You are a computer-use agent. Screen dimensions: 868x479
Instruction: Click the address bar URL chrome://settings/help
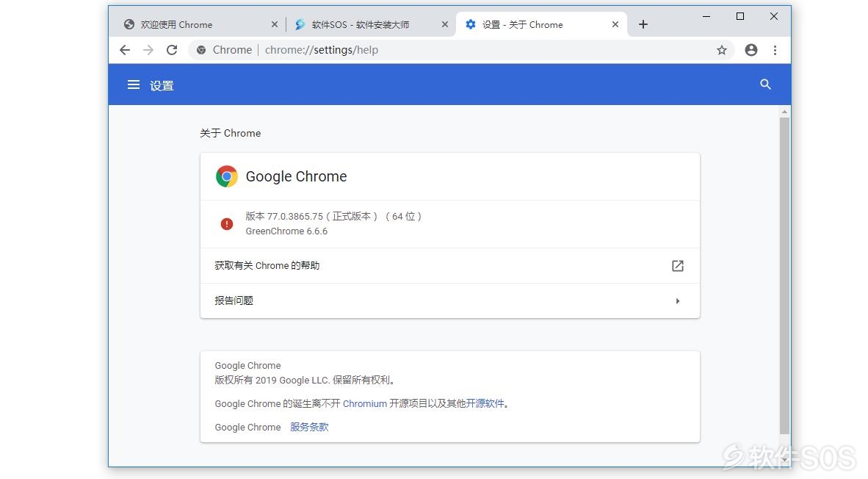322,50
